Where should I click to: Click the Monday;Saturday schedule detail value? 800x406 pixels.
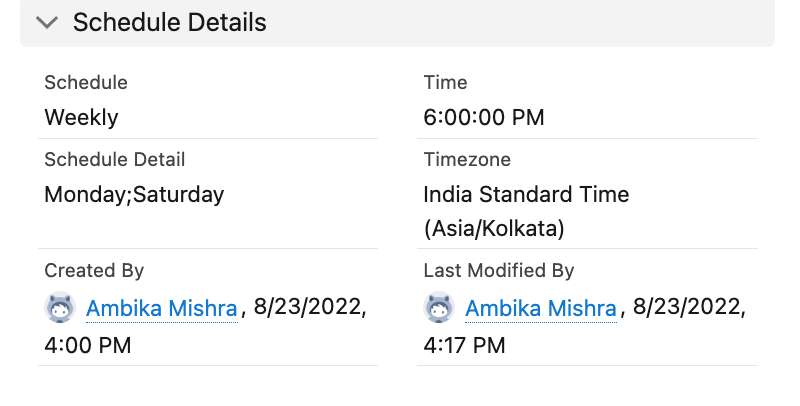coord(134,194)
